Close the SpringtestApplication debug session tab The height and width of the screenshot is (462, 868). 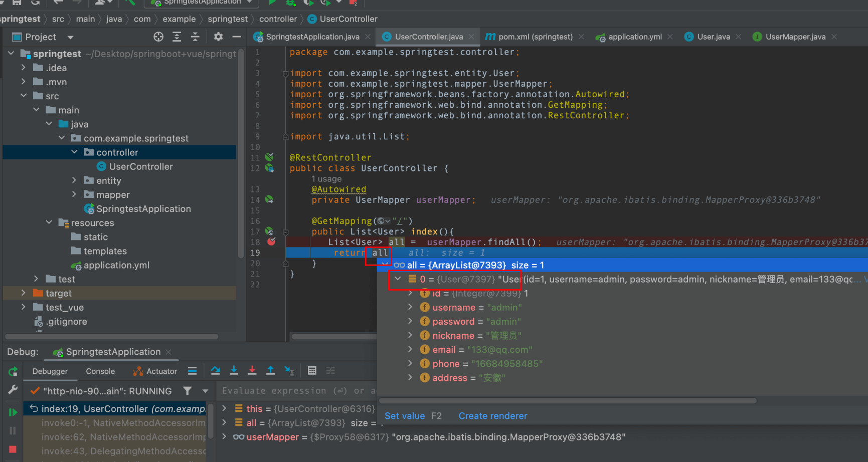[168, 352]
